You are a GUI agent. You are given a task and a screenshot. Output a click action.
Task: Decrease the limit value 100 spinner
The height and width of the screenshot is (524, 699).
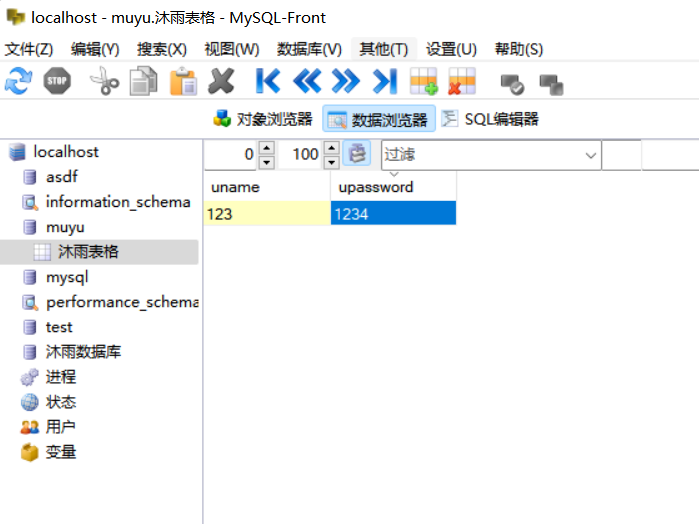331,162
